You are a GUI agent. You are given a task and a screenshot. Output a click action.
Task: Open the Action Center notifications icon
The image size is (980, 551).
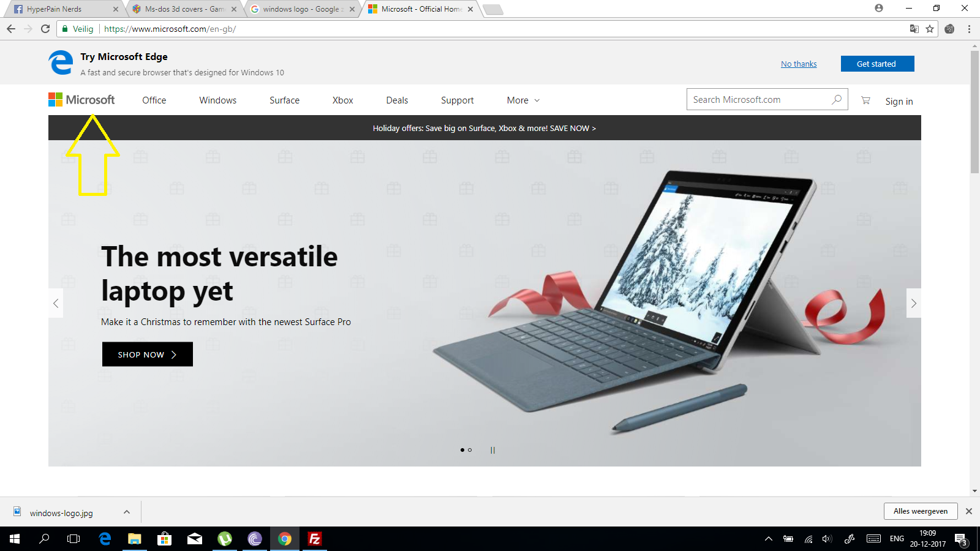(961, 539)
